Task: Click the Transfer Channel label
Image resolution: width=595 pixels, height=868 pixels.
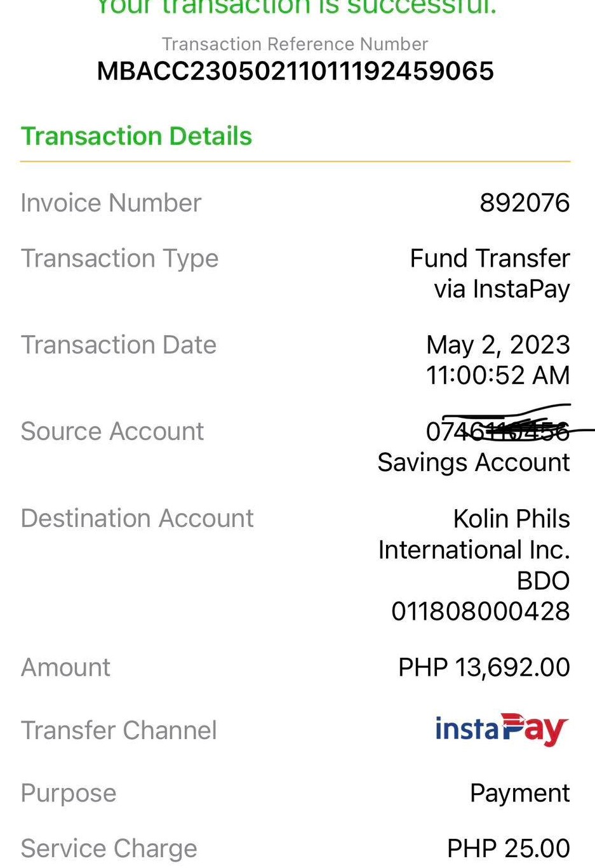Action: [x=119, y=730]
